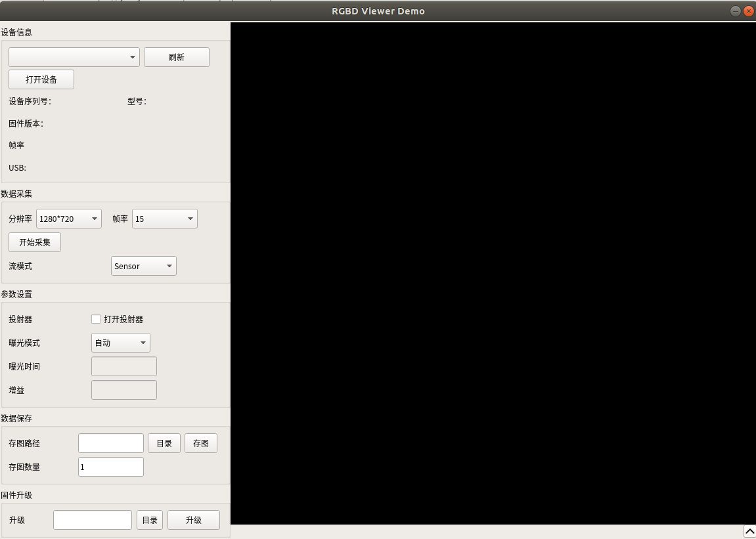Click inside the 曝光时间 input field
The image size is (756, 539).
pos(123,366)
